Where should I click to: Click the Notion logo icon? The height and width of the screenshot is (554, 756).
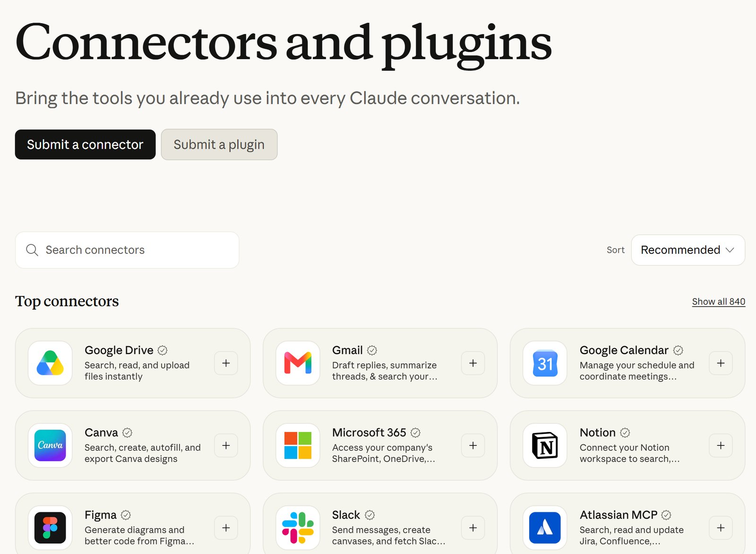pos(545,445)
